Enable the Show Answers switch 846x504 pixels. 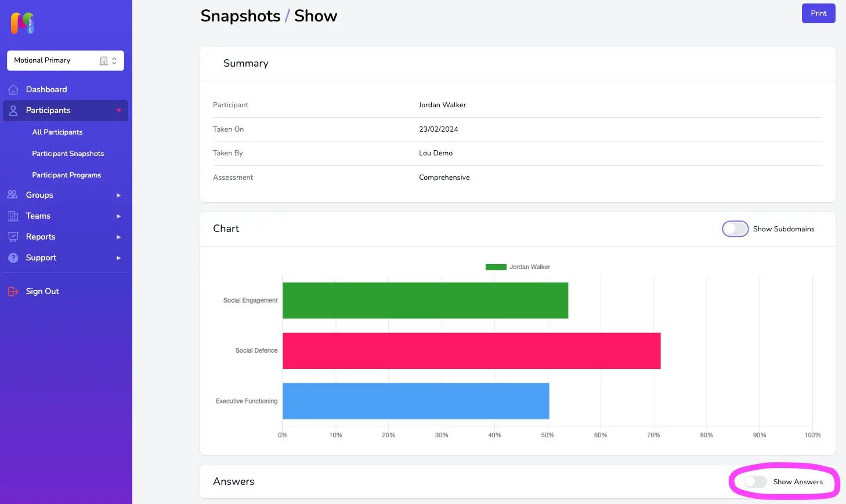[x=755, y=481]
